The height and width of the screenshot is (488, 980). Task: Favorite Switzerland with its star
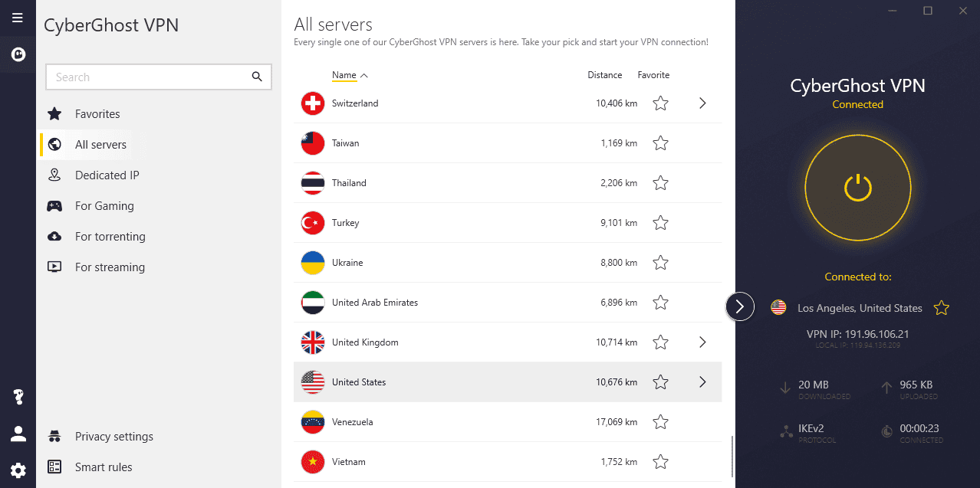pos(660,103)
